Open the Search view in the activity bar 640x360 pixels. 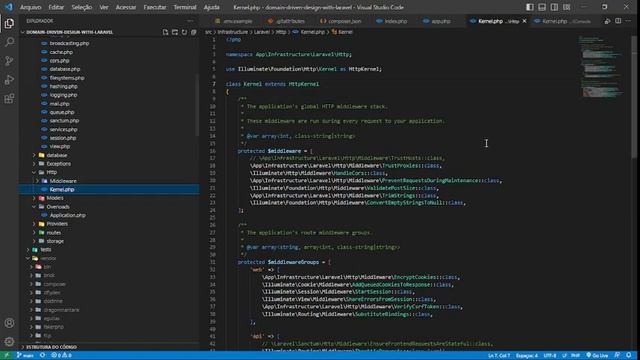coord(9,42)
